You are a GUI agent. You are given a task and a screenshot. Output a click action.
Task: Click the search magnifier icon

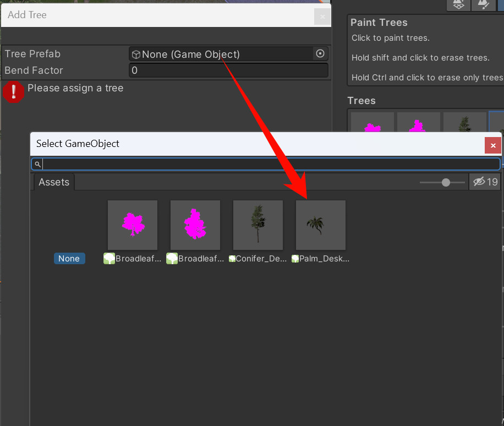(37, 165)
